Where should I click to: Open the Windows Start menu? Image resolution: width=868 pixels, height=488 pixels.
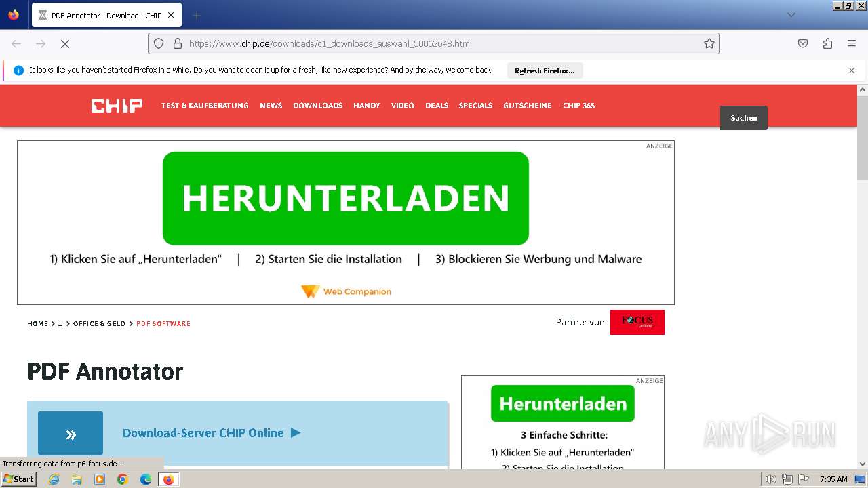18,479
